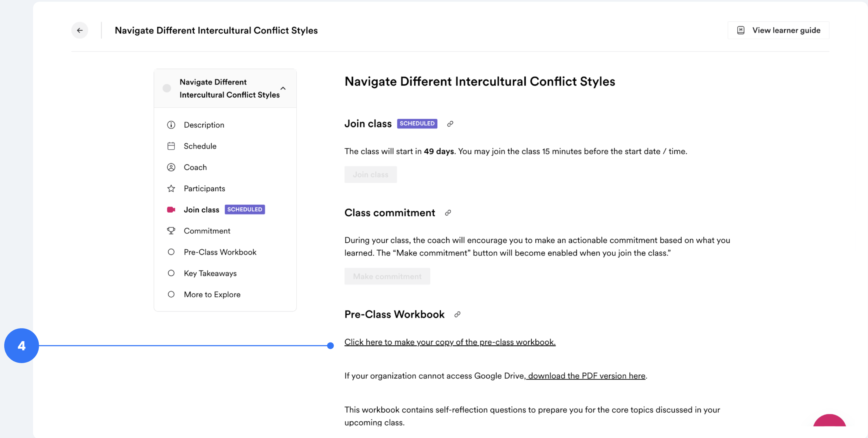The width and height of the screenshot is (868, 438).
Task: Click the Schedule calendar icon
Action: click(171, 146)
